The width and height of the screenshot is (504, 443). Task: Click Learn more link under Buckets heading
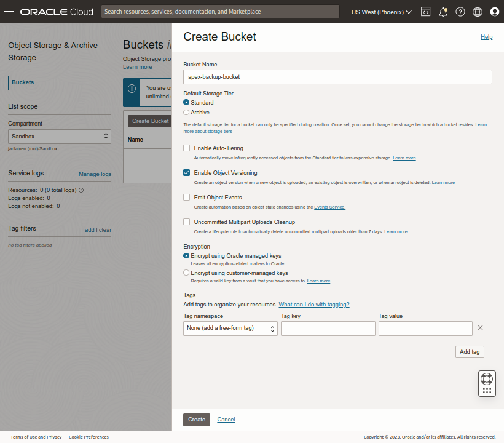point(138,67)
